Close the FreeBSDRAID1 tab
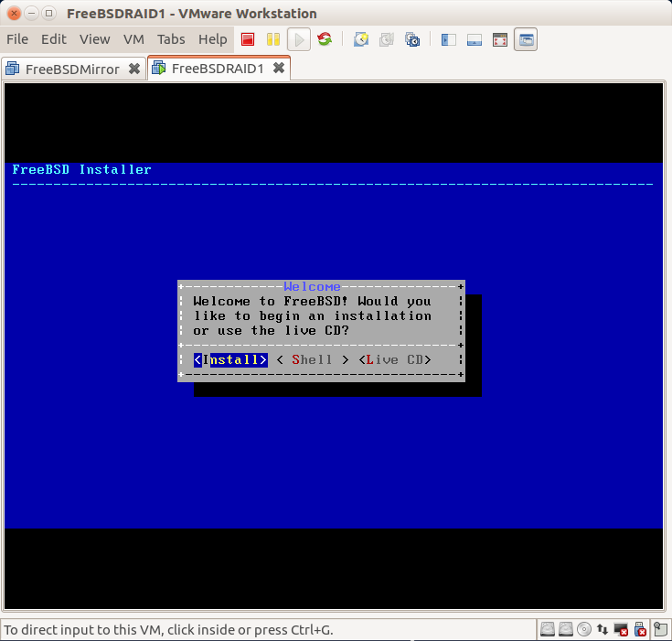The image size is (672, 641). tap(279, 68)
